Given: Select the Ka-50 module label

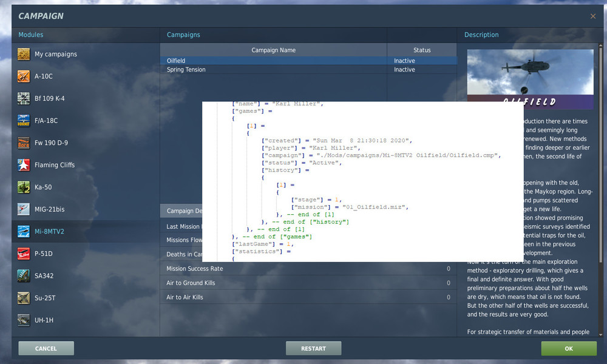Looking at the screenshot, I should tap(43, 187).
